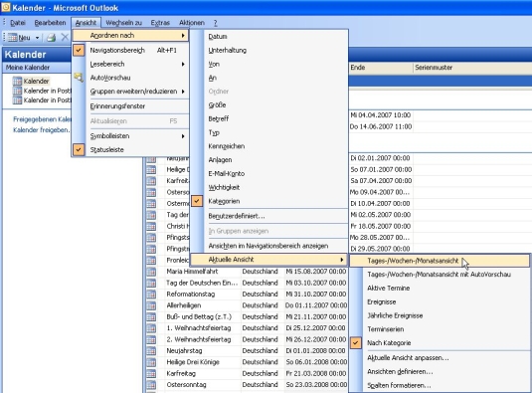Screen dimensions: 532x393
Task: Open the Extras menu
Action: pos(160,23)
